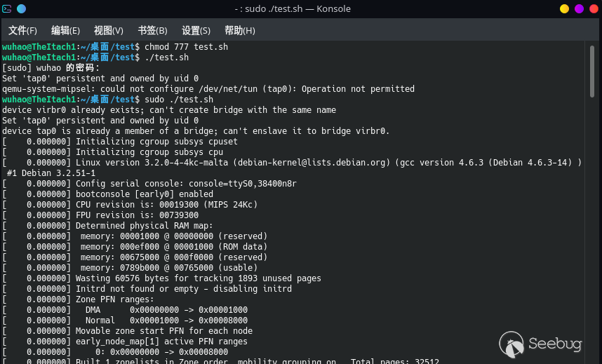Open the 书签(B) bookmarks menu
The image size is (602, 364).
pos(152,31)
